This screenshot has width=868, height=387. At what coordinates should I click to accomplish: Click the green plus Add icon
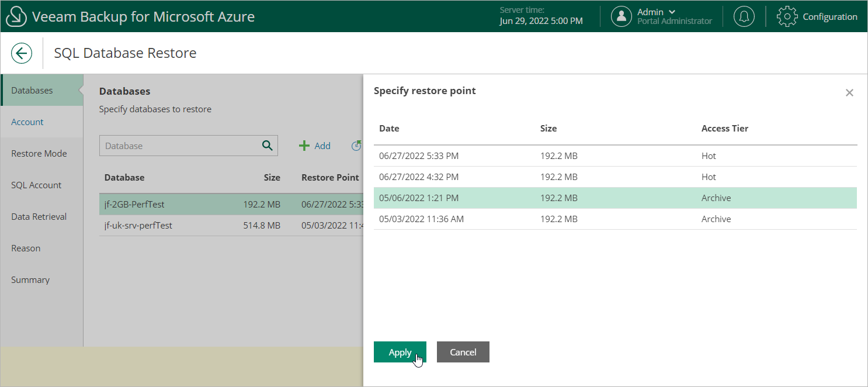(304, 146)
